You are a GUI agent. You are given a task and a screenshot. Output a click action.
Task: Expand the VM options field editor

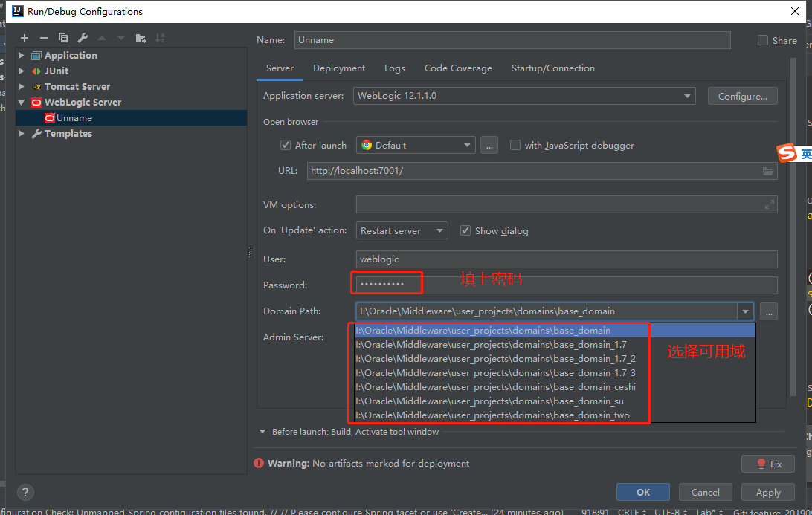(770, 204)
